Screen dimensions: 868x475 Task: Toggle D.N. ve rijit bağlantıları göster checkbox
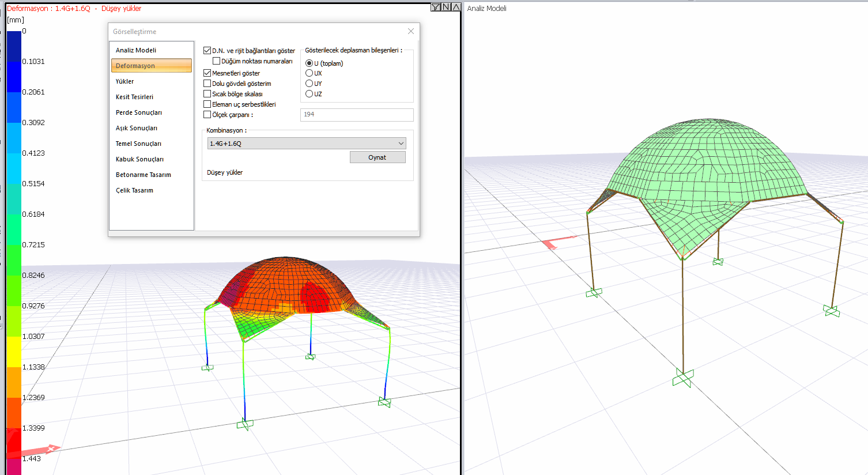pos(207,51)
